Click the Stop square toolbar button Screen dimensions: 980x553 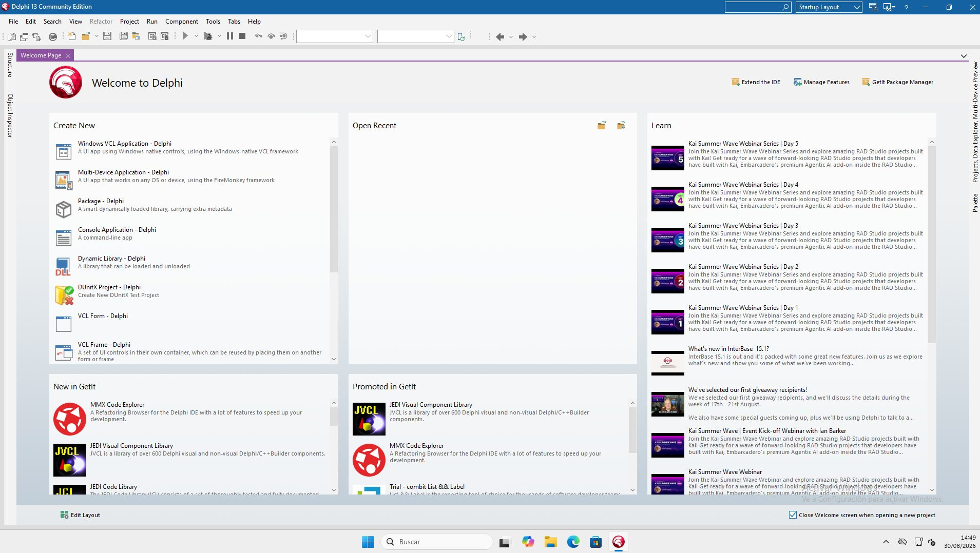(x=242, y=36)
